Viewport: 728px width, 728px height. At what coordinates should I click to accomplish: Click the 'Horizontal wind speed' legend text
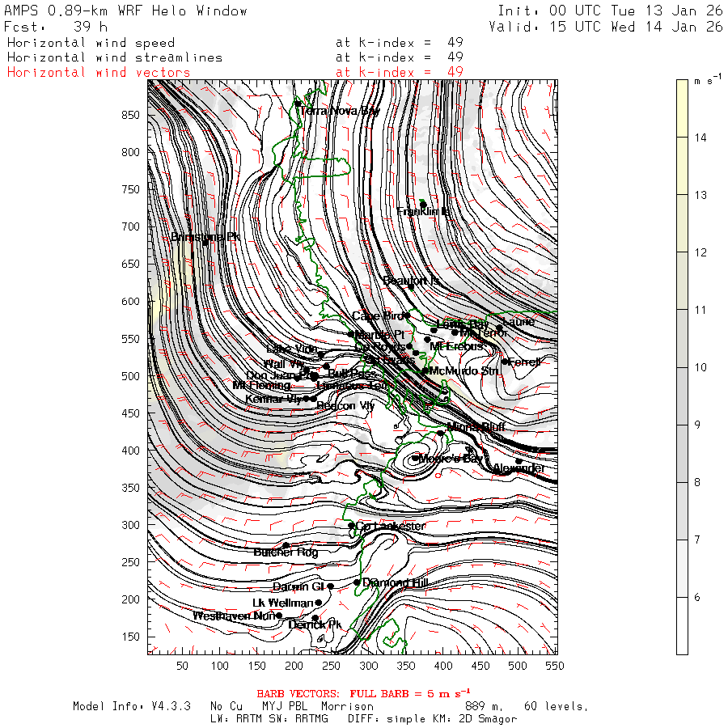[91, 43]
